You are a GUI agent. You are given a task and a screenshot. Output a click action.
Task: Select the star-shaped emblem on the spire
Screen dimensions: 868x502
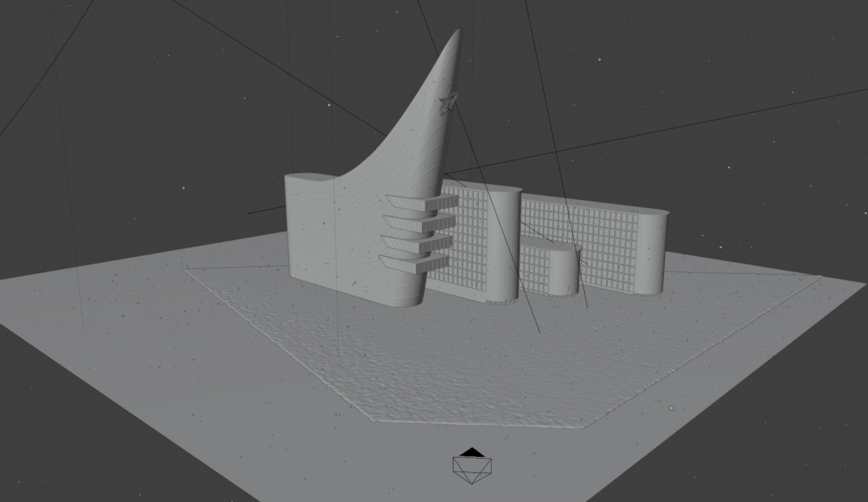click(448, 103)
